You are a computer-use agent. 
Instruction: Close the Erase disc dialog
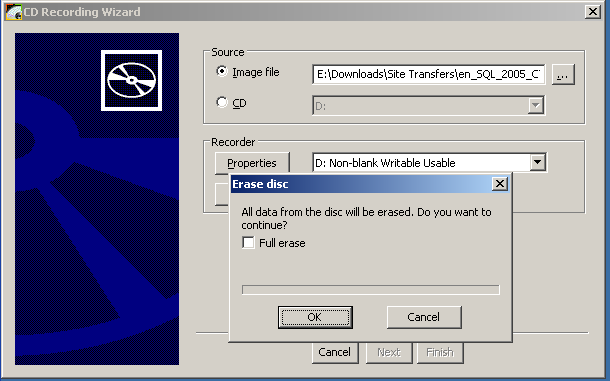tap(500, 184)
